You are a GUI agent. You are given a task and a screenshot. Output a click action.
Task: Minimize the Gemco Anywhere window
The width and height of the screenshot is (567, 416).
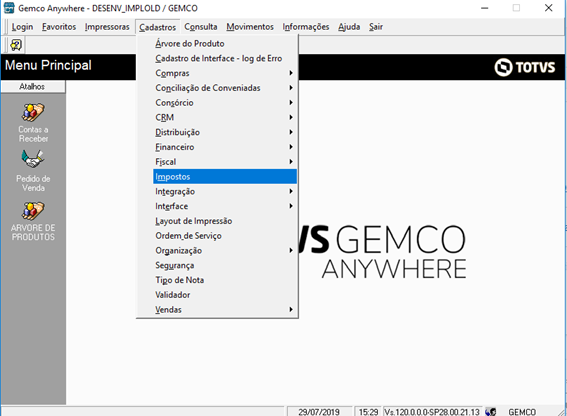pos(485,8)
